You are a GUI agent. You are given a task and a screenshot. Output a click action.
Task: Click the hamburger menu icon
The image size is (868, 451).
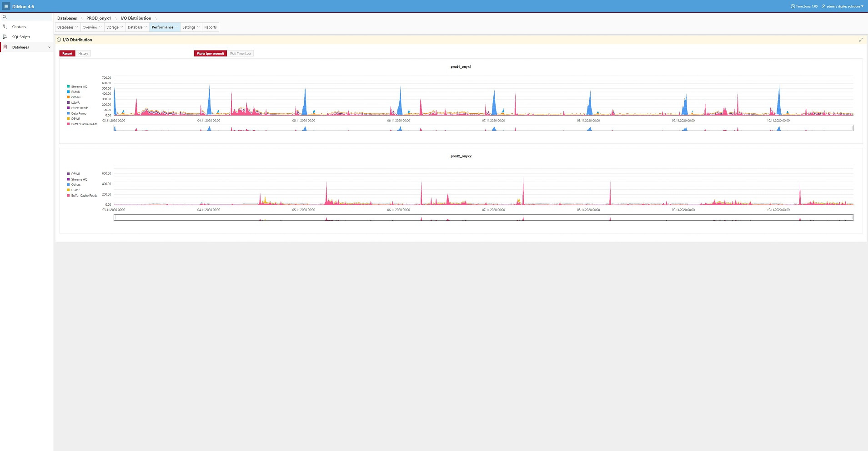coord(6,6)
